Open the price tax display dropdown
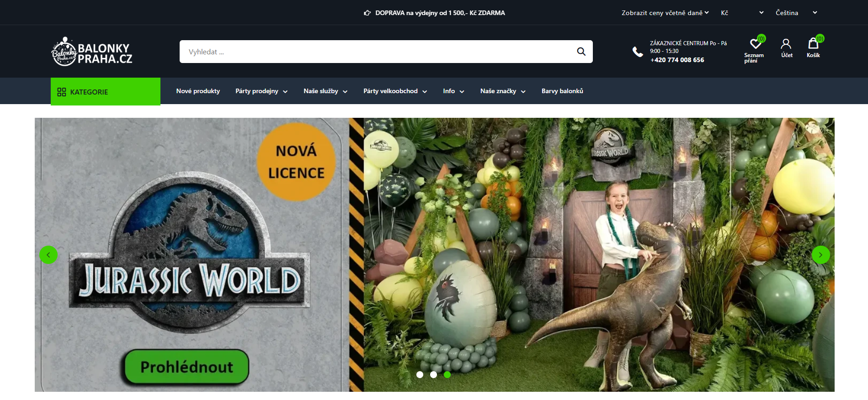 click(x=665, y=13)
